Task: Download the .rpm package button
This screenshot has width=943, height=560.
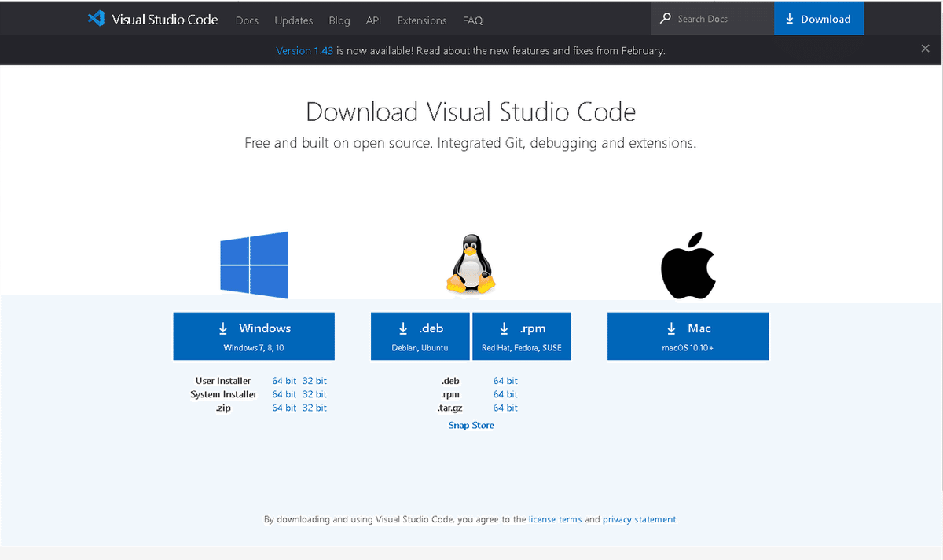Action: coord(522,336)
